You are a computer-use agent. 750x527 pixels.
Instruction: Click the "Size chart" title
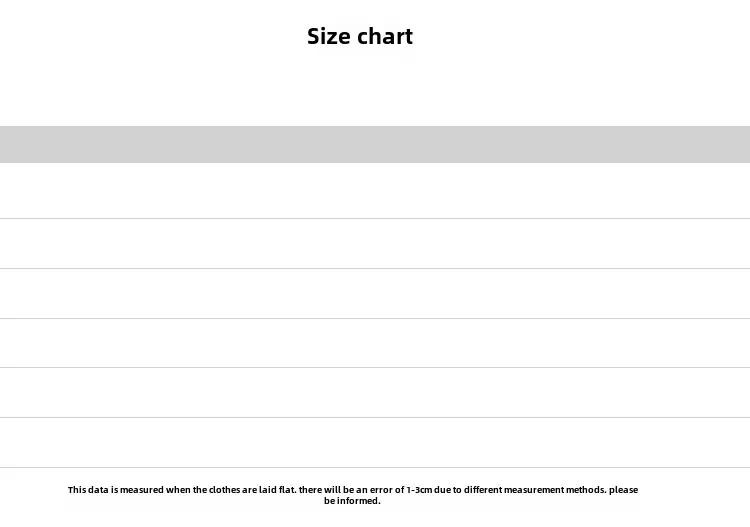pyautogui.click(x=360, y=36)
